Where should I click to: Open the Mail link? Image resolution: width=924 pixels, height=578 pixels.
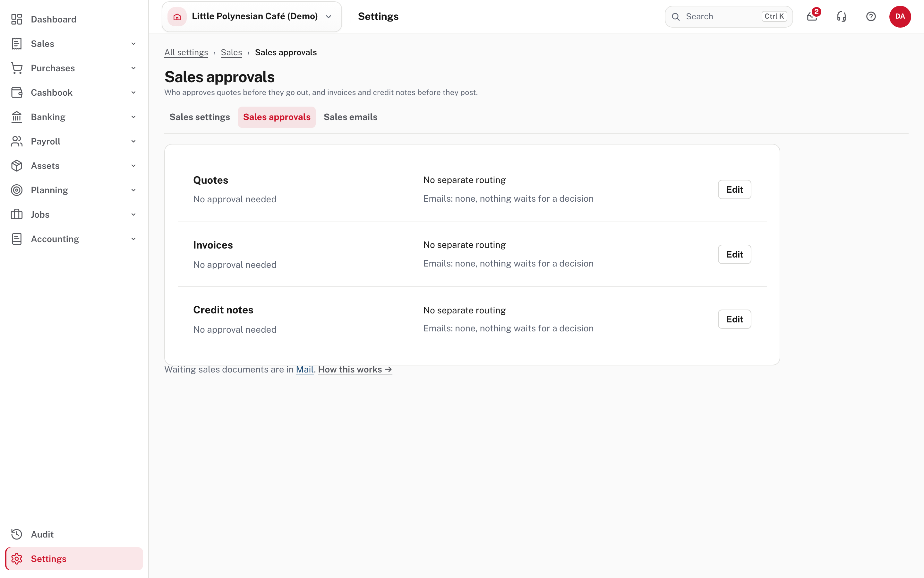point(305,369)
